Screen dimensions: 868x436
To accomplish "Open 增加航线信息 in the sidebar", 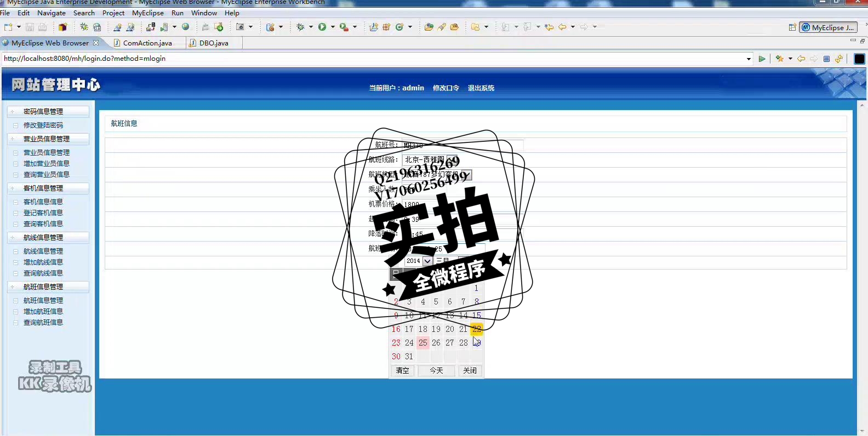I will (43, 262).
